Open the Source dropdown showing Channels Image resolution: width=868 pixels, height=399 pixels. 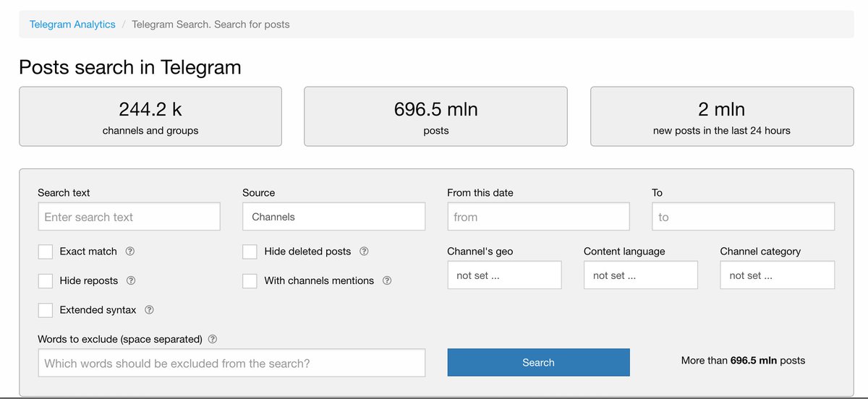coord(333,217)
